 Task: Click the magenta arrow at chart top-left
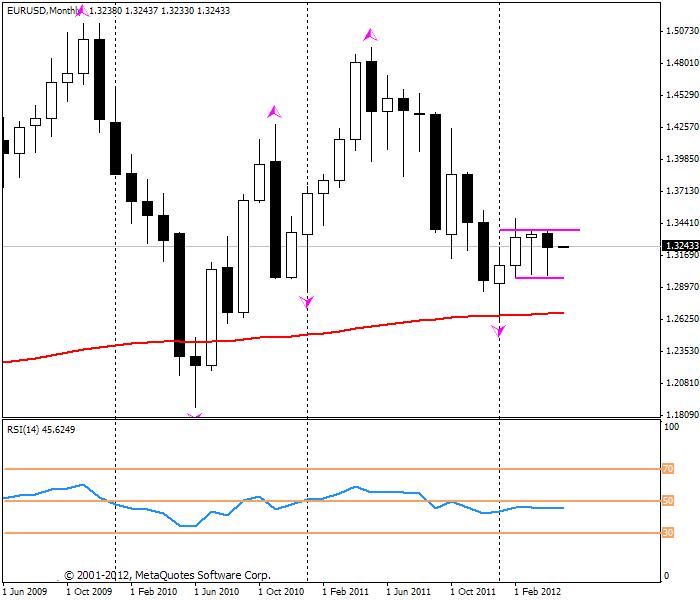click(x=82, y=11)
